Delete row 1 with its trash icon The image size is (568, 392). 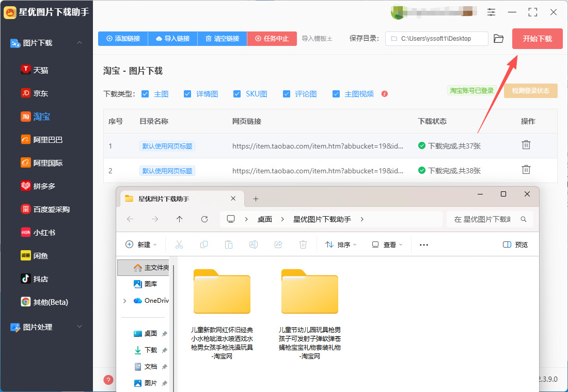(526, 145)
